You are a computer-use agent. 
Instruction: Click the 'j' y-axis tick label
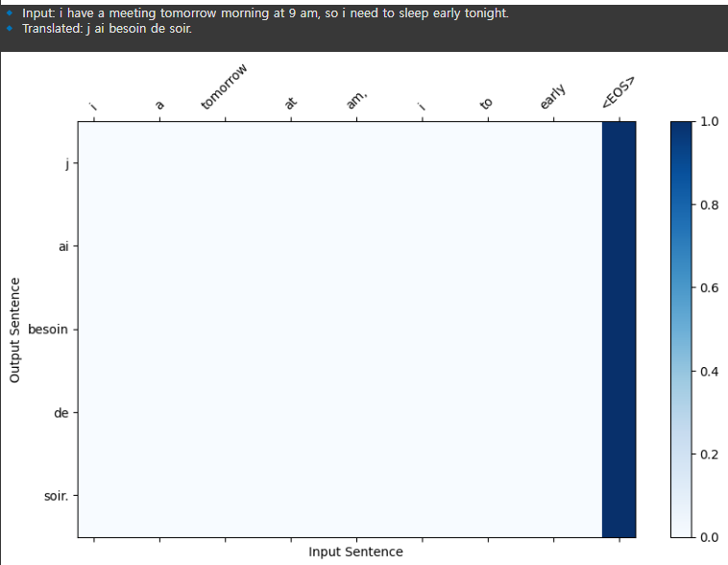click(x=67, y=163)
